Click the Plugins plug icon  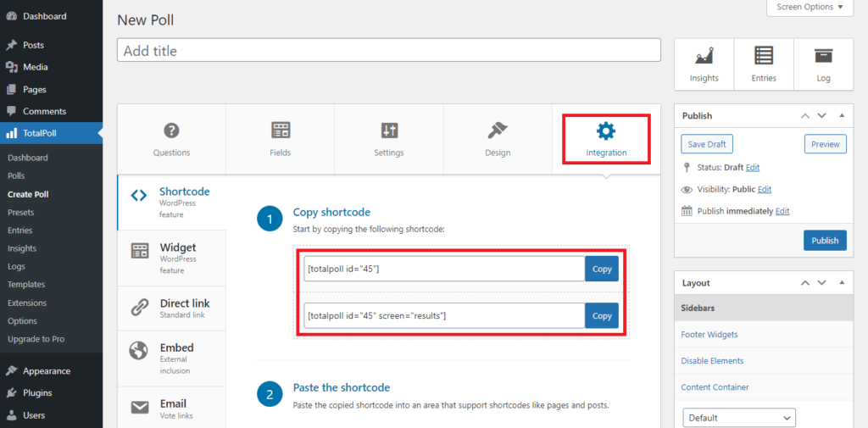tap(12, 393)
